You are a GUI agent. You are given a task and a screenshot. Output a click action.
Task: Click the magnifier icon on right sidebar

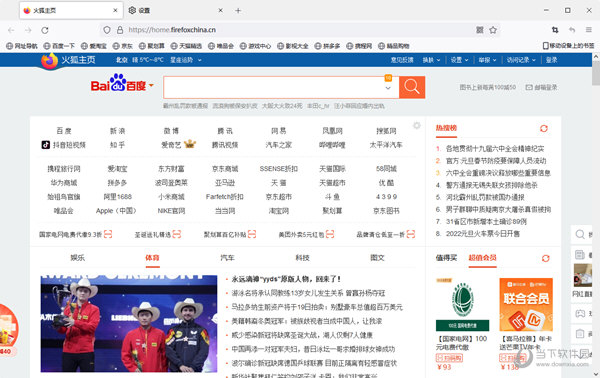point(580,234)
